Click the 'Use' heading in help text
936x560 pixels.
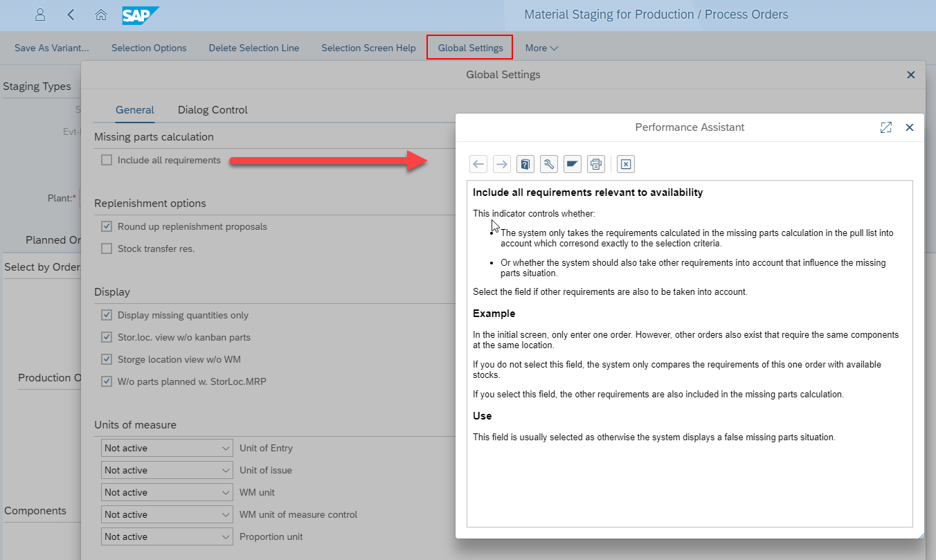click(x=483, y=416)
